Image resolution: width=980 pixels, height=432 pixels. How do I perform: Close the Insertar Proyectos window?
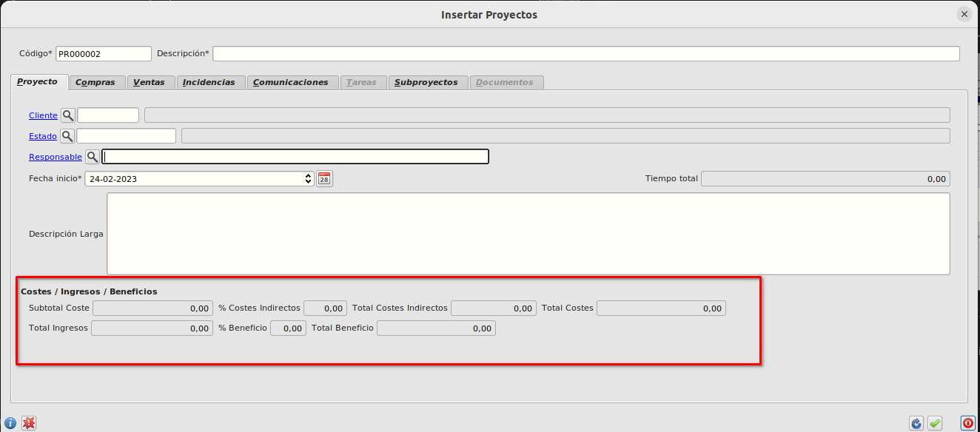click(964, 14)
